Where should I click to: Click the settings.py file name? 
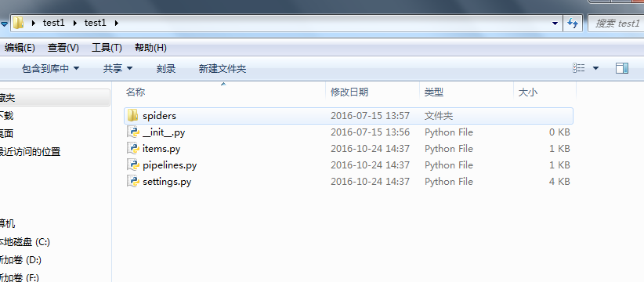(167, 182)
